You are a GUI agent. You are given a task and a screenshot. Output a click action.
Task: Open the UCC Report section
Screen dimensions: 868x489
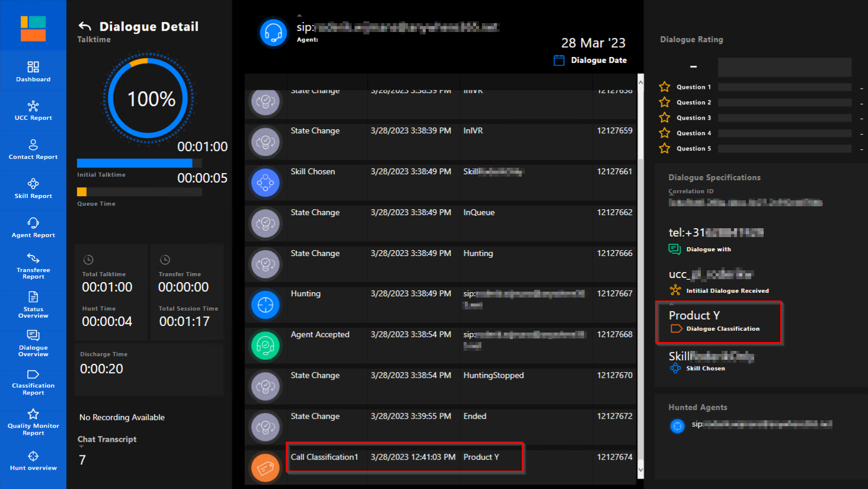(x=33, y=110)
